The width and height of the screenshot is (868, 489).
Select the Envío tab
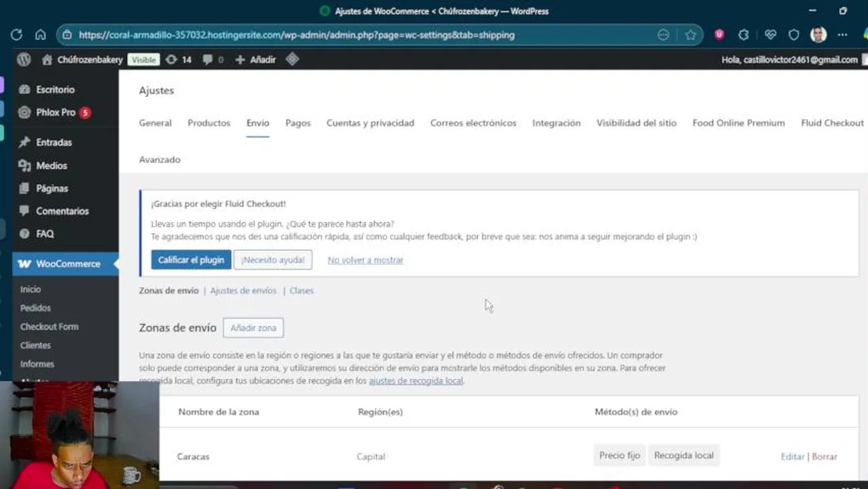[x=257, y=123]
